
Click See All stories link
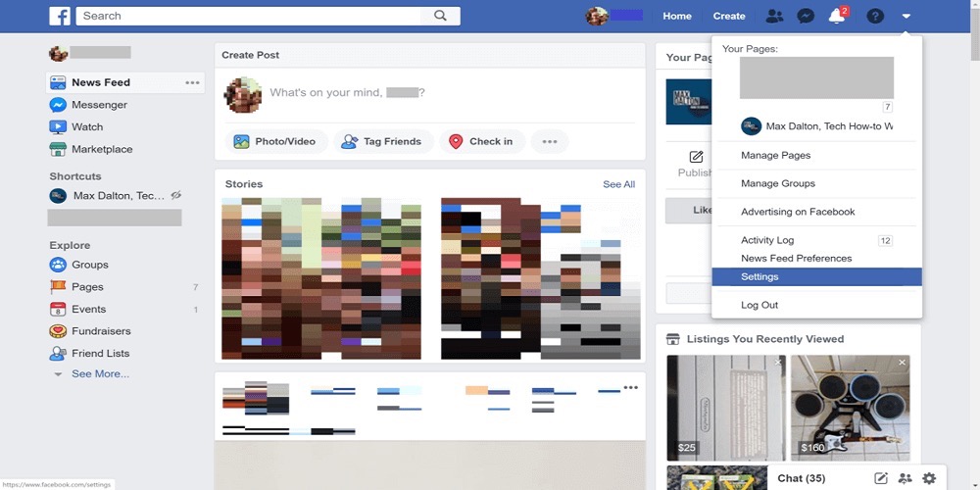(x=618, y=184)
